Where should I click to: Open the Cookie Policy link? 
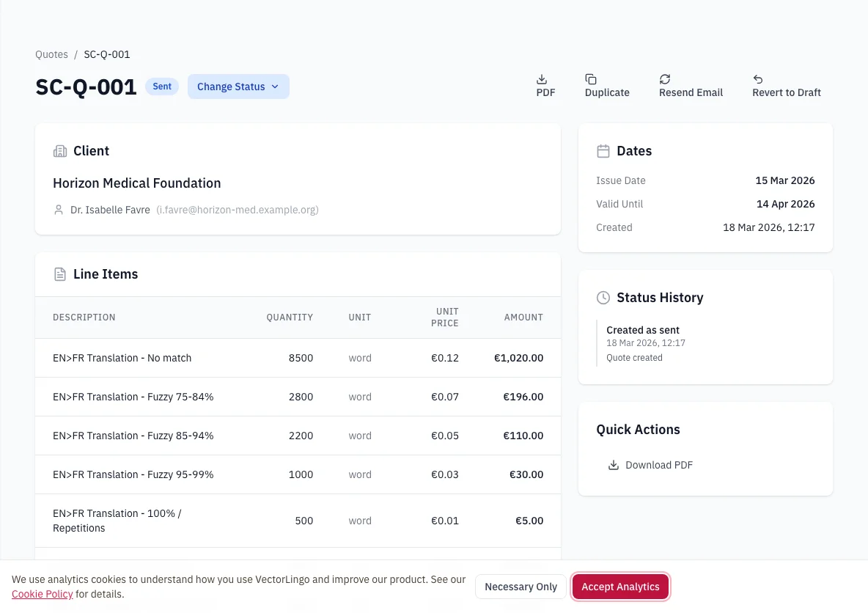pyautogui.click(x=42, y=594)
